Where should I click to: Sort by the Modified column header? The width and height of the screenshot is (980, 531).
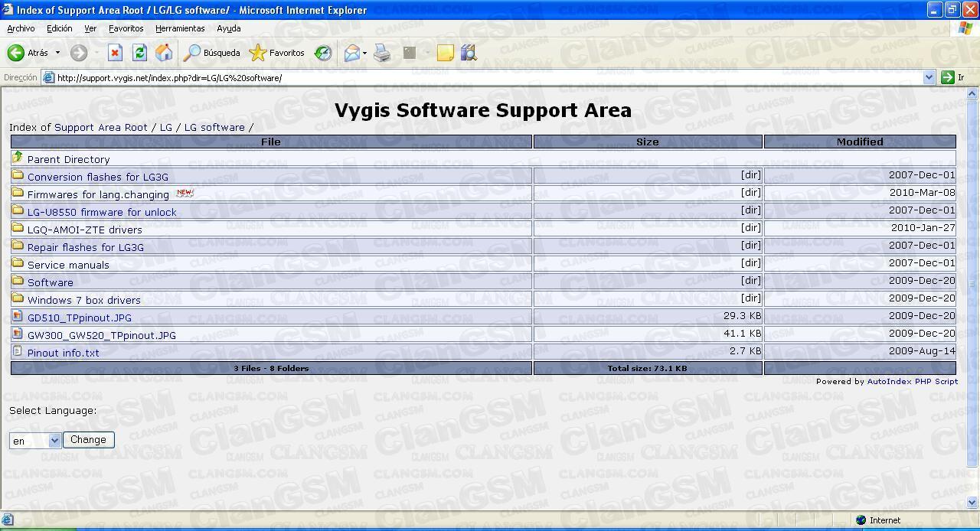(860, 142)
